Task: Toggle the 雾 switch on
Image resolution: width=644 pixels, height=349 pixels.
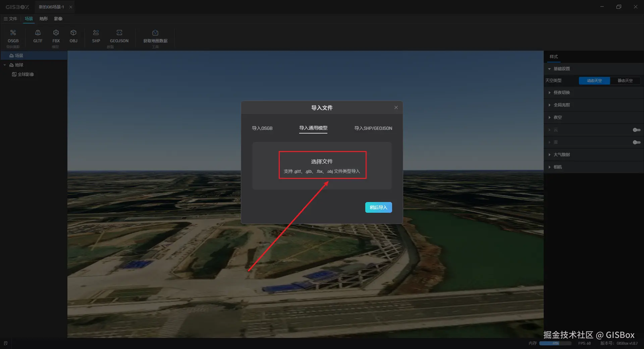Action: tap(637, 142)
